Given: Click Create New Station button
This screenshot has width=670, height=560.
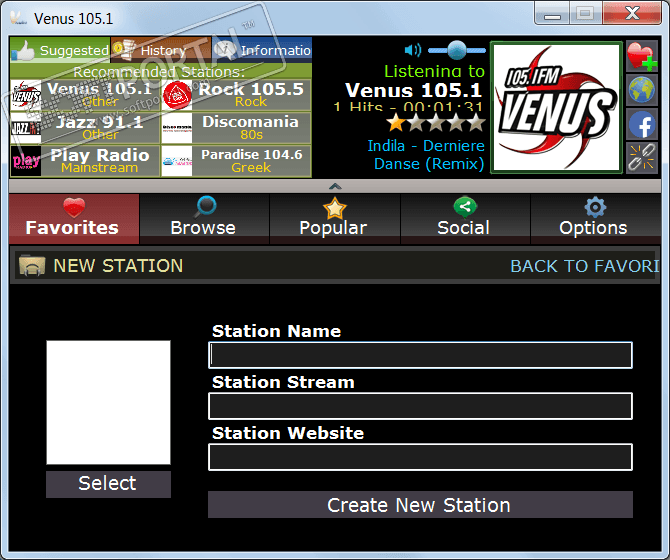Looking at the screenshot, I should (420, 505).
